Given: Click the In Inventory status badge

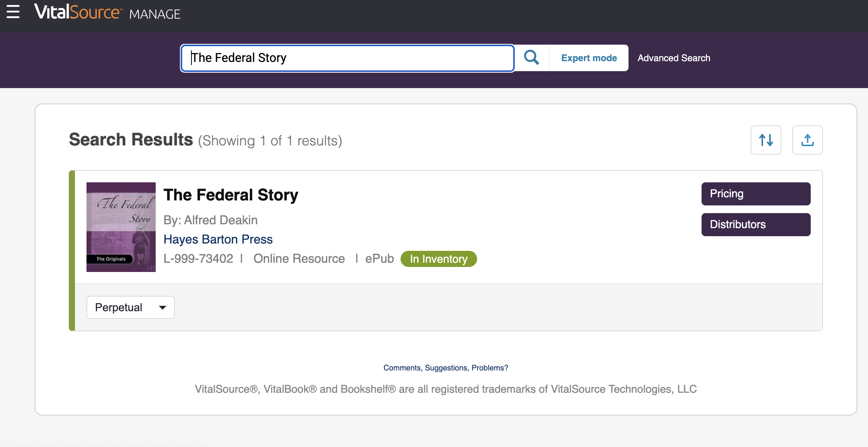Looking at the screenshot, I should (439, 258).
